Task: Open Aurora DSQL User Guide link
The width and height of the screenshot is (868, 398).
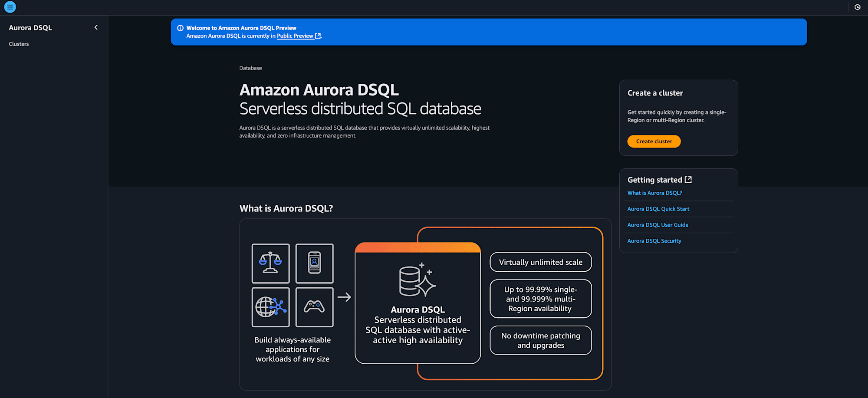Action: click(x=658, y=225)
